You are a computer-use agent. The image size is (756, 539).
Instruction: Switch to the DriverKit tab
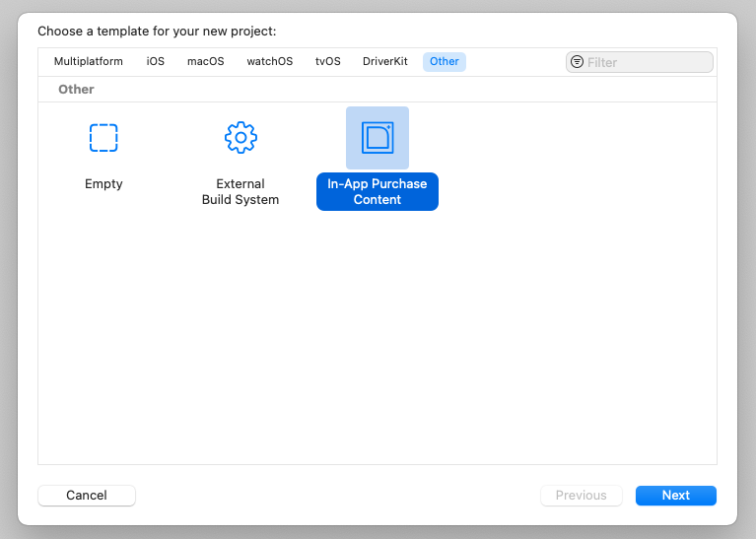(x=385, y=61)
